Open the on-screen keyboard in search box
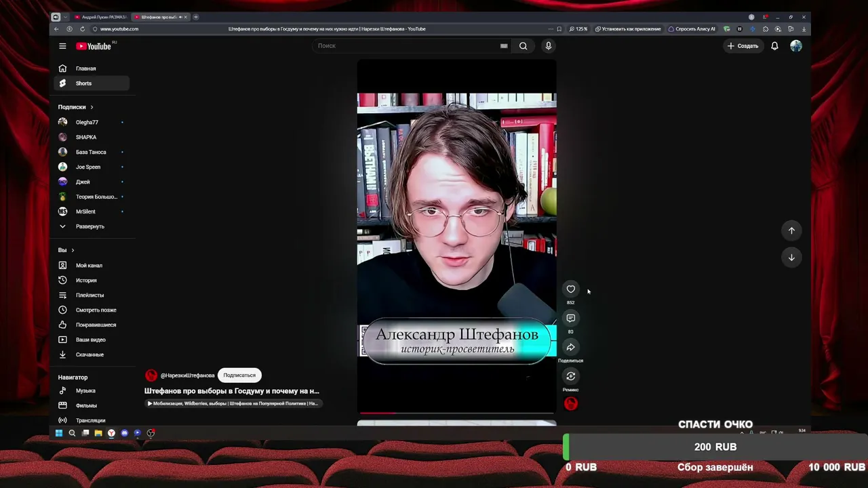Image resolution: width=868 pixels, height=488 pixels. 504,46
